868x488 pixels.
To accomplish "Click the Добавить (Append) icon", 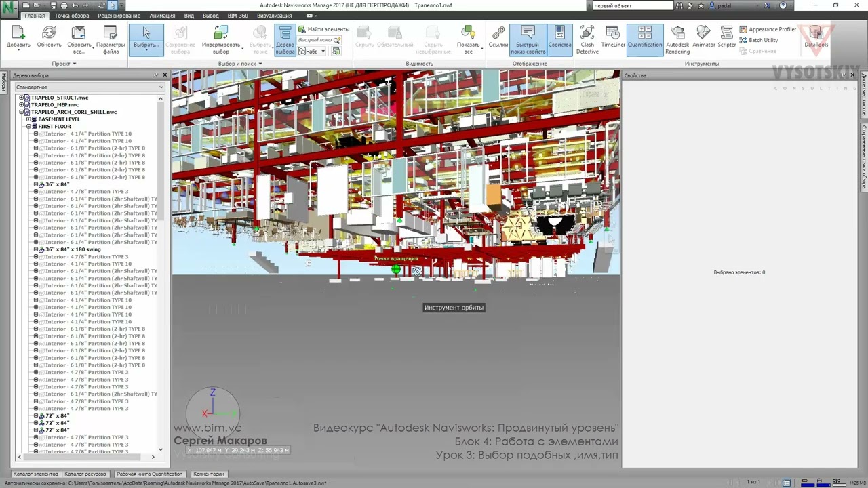I will point(18,33).
